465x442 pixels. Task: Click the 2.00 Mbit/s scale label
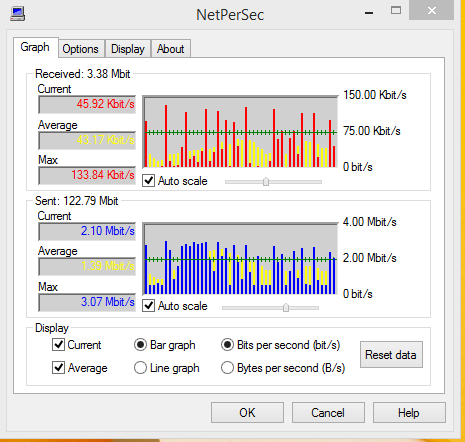(x=370, y=258)
